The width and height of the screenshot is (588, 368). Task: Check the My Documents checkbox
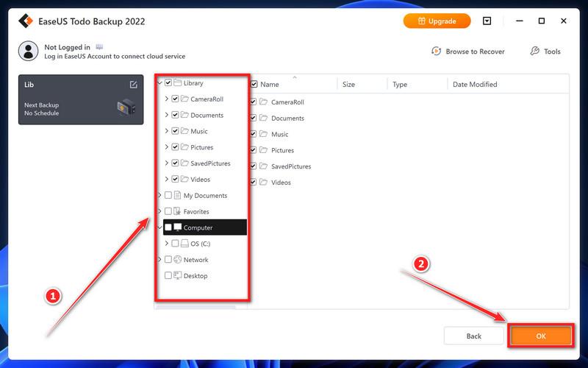(168, 195)
